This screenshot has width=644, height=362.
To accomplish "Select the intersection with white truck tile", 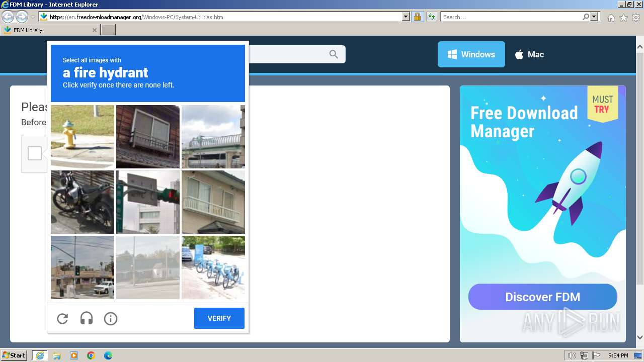I will click(83, 267).
